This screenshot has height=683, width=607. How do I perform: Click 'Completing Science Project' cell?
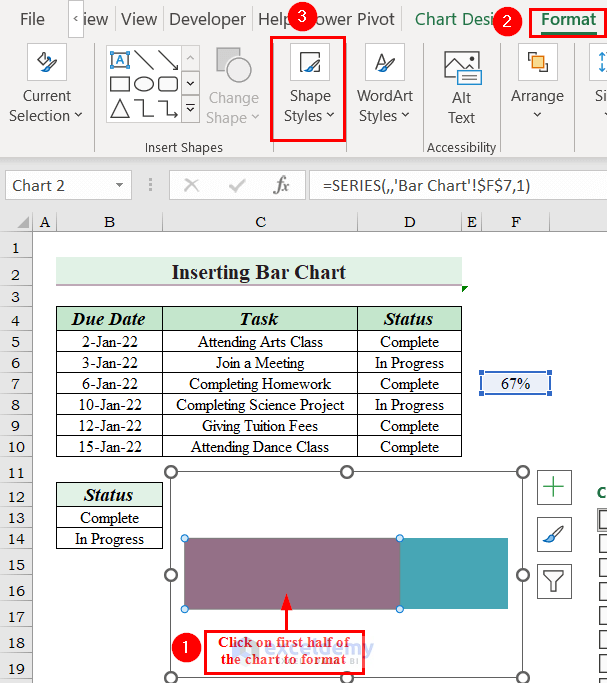tap(260, 405)
